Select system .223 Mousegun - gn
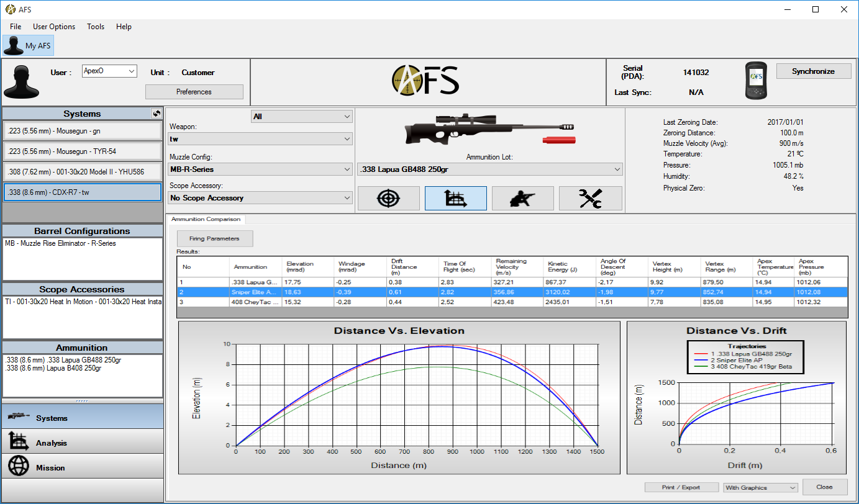 [82, 130]
